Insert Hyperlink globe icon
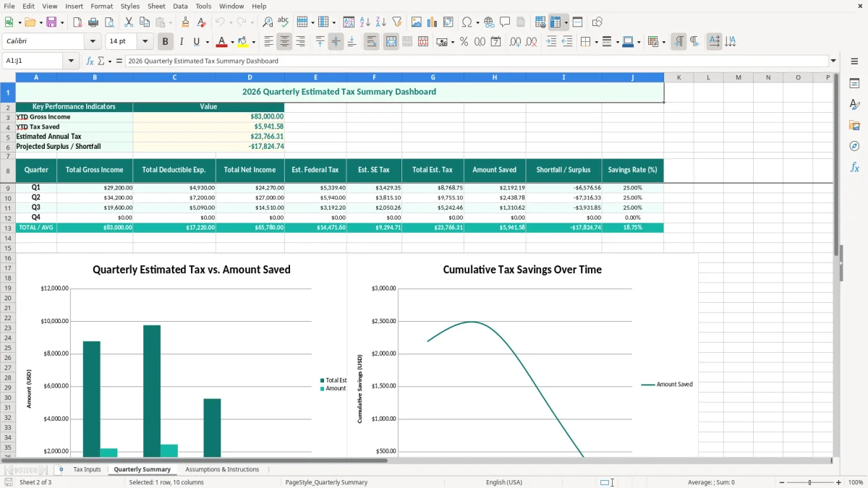Screen dimensions: 868x488 coord(489,22)
